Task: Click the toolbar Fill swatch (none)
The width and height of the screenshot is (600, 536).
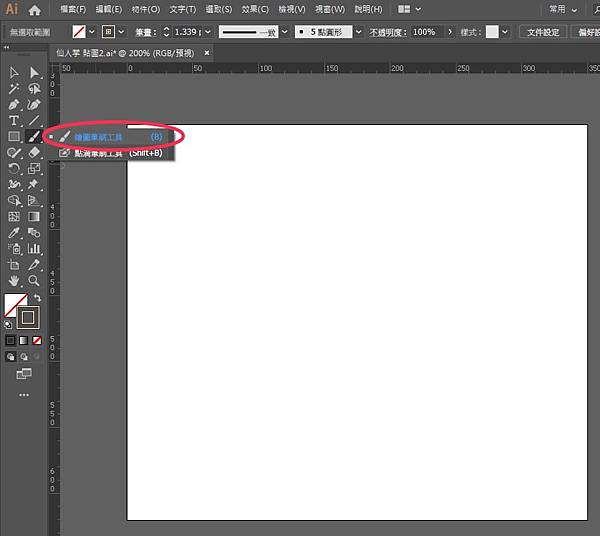Action: 15,305
